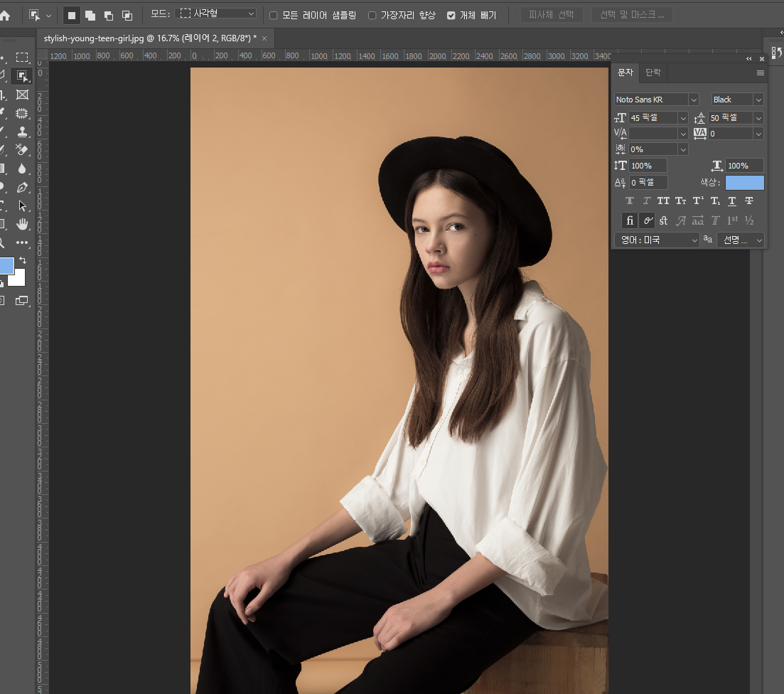Switch to 문자 tab

(x=625, y=73)
